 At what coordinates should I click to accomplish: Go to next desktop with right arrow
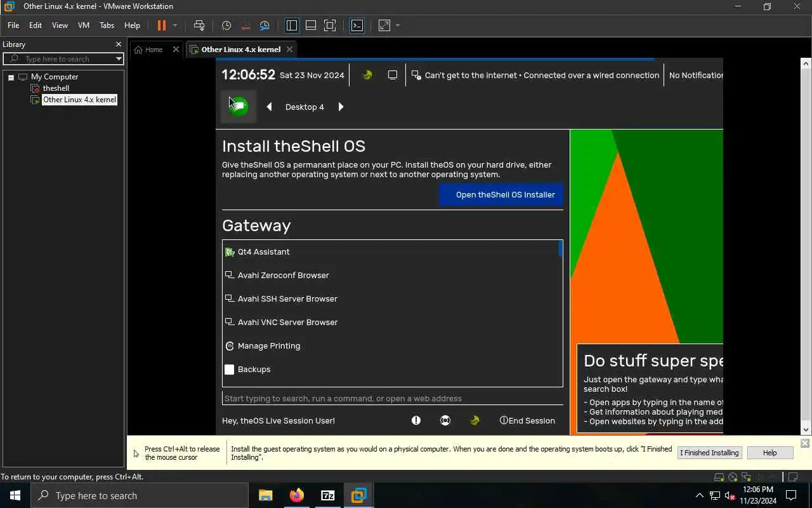341,107
